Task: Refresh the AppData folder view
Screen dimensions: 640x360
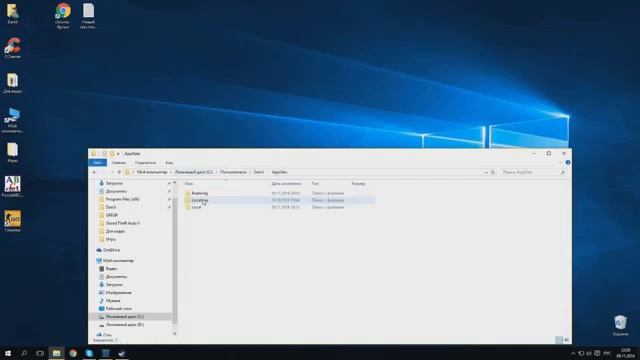Action: (493, 172)
